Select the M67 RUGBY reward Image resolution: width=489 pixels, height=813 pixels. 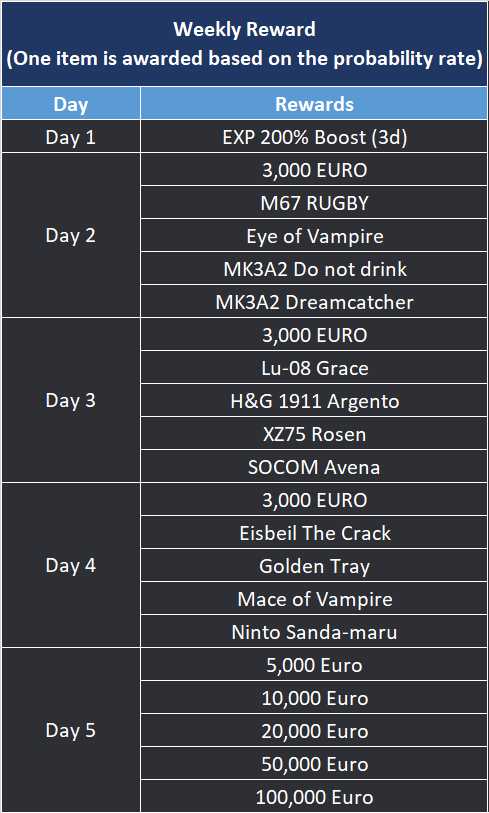pyautogui.click(x=314, y=202)
